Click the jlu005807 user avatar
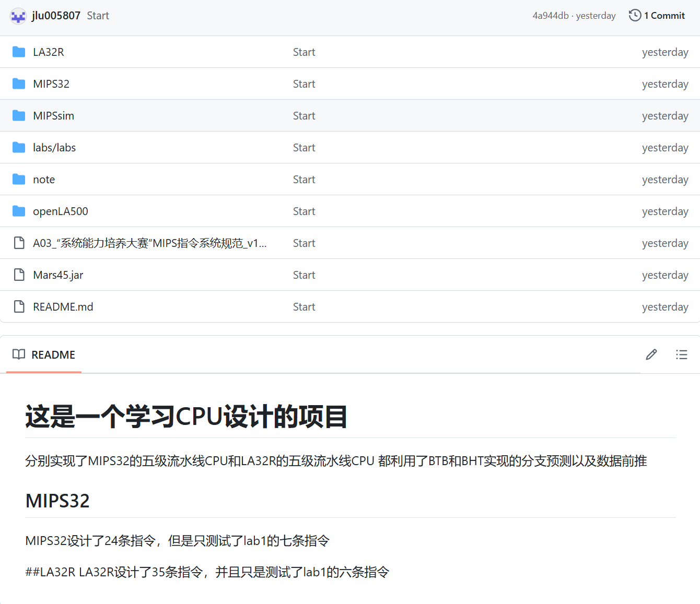Image resolution: width=700 pixels, height=604 pixels. pos(18,16)
